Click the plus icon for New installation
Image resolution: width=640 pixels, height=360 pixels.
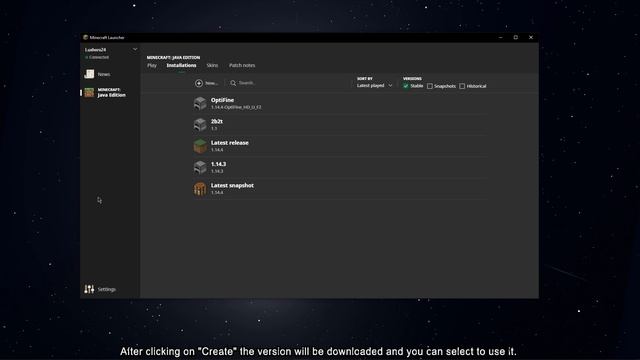coord(199,83)
